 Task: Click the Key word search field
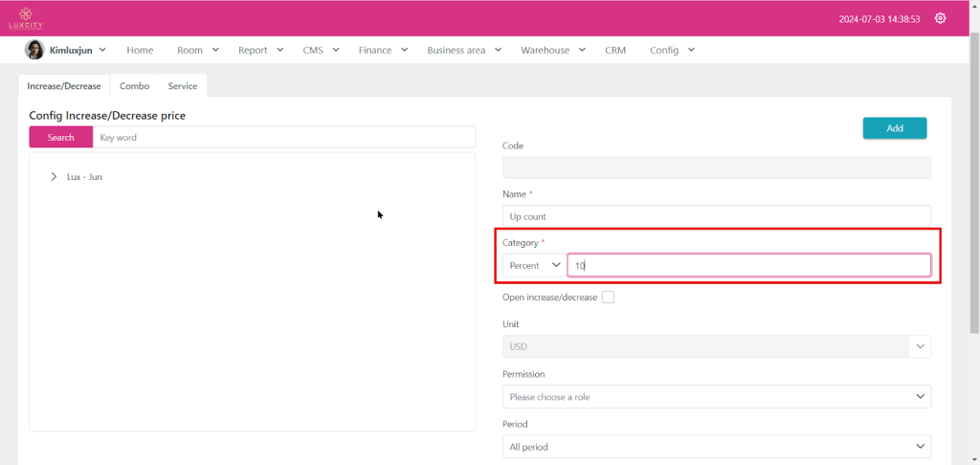click(x=283, y=138)
